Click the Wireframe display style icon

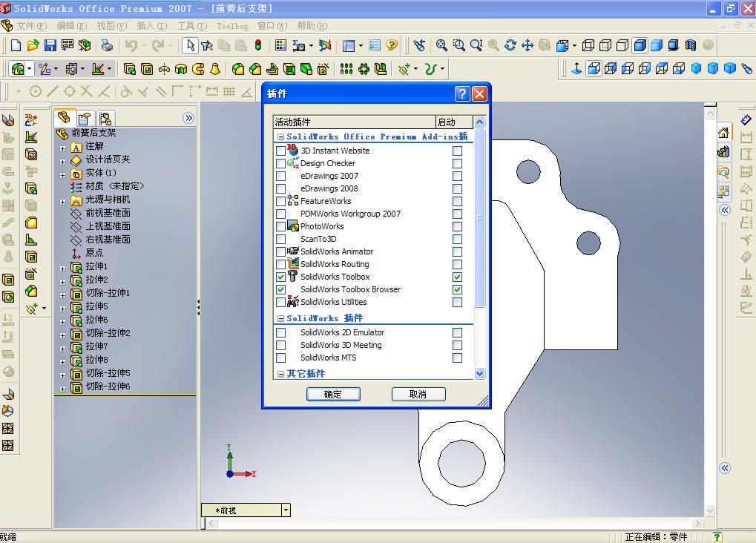(588, 45)
